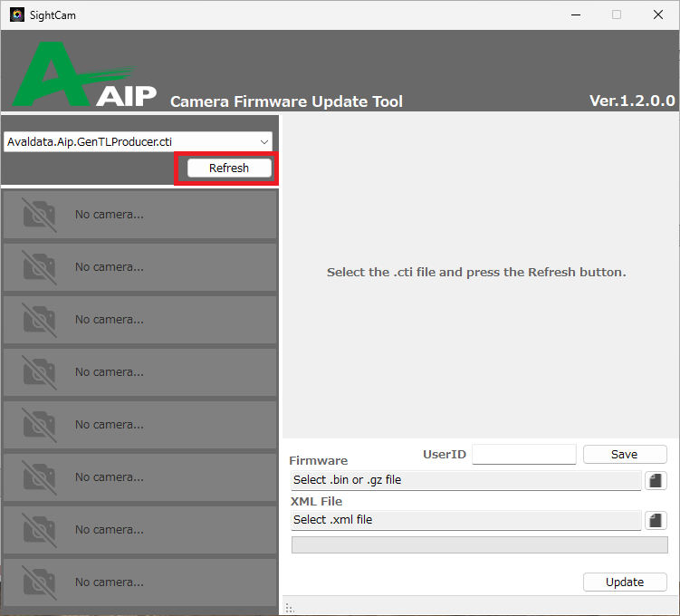Click the XML File label
The height and width of the screenshot is (616, 680).
click(x=316, y=501)
